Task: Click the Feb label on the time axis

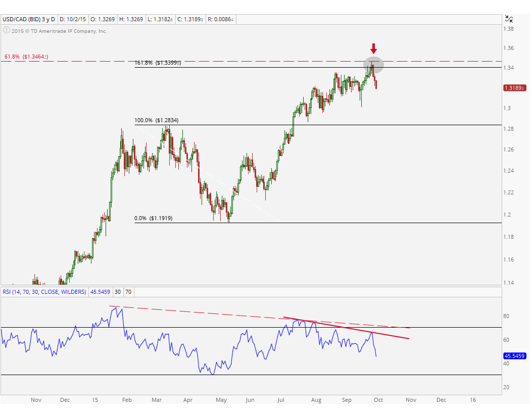Action: pos(127,400)
